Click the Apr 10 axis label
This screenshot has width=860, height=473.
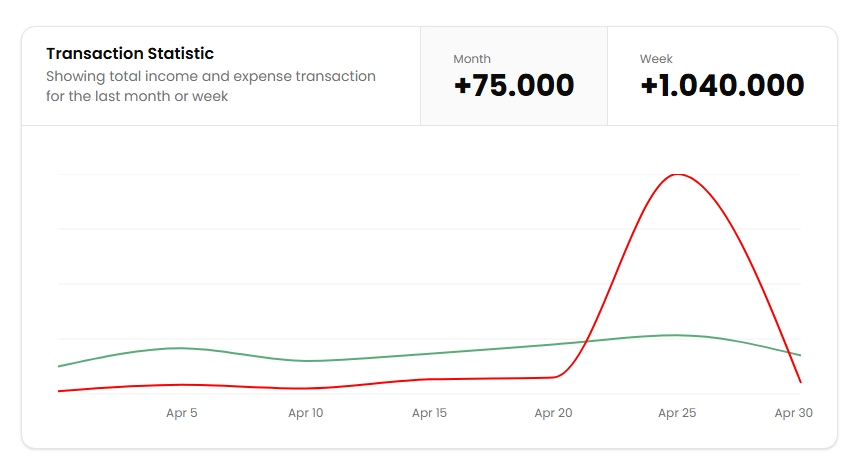[x=305, y=413]
